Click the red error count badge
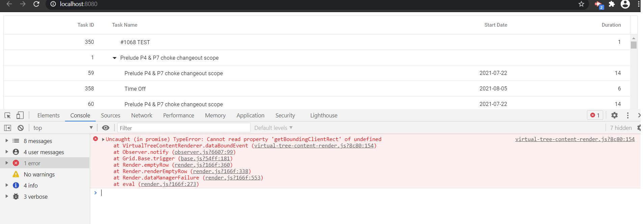This screenshot has width=644, height=224. [595, 115]
